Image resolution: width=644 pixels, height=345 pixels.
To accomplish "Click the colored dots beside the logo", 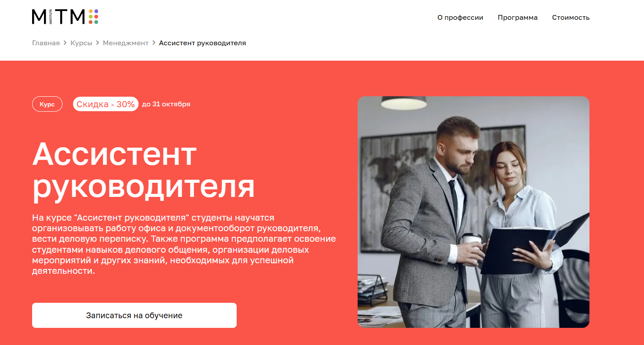I will [x=93, y=17].
